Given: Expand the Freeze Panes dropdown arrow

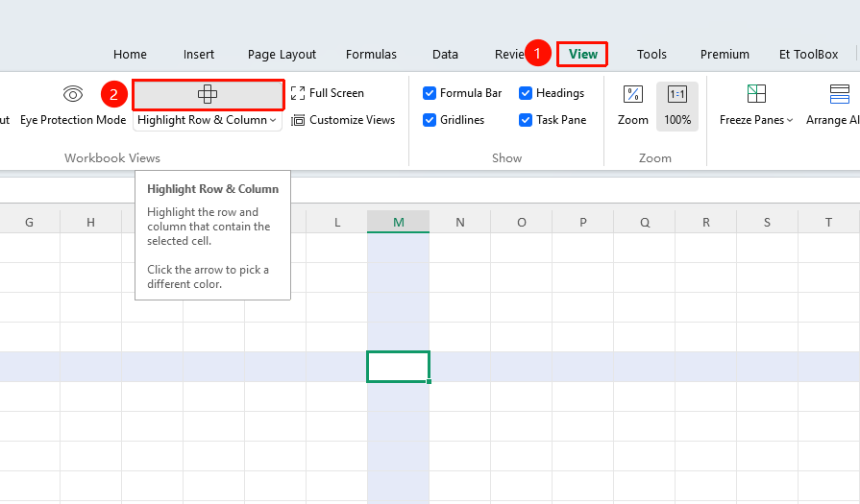Looking at the screenshot, I should [790, 120].
